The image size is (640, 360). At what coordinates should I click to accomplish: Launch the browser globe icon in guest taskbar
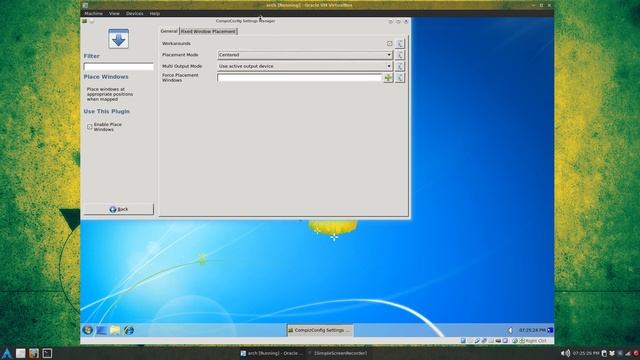129,330
